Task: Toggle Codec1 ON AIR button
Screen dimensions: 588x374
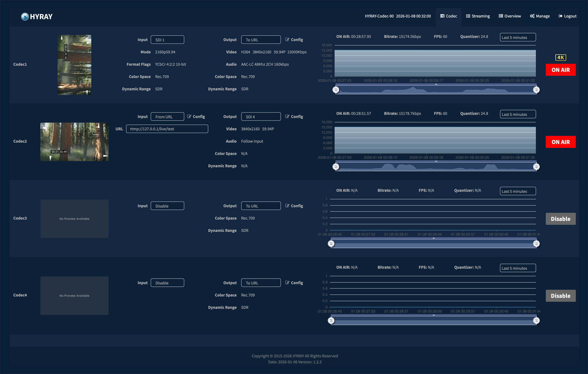Action: tap(560, 70)
